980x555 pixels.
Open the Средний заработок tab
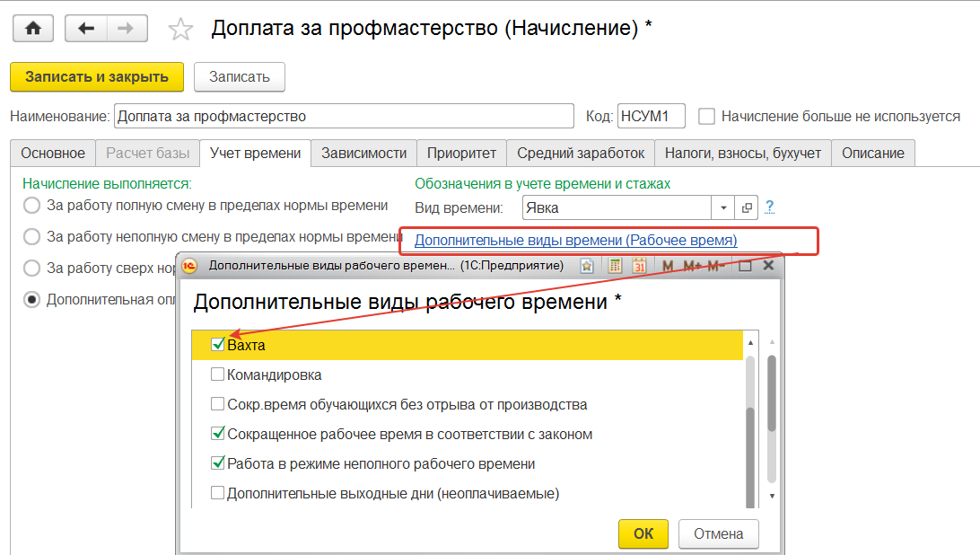pyautogui.click(x=581, y=153)
